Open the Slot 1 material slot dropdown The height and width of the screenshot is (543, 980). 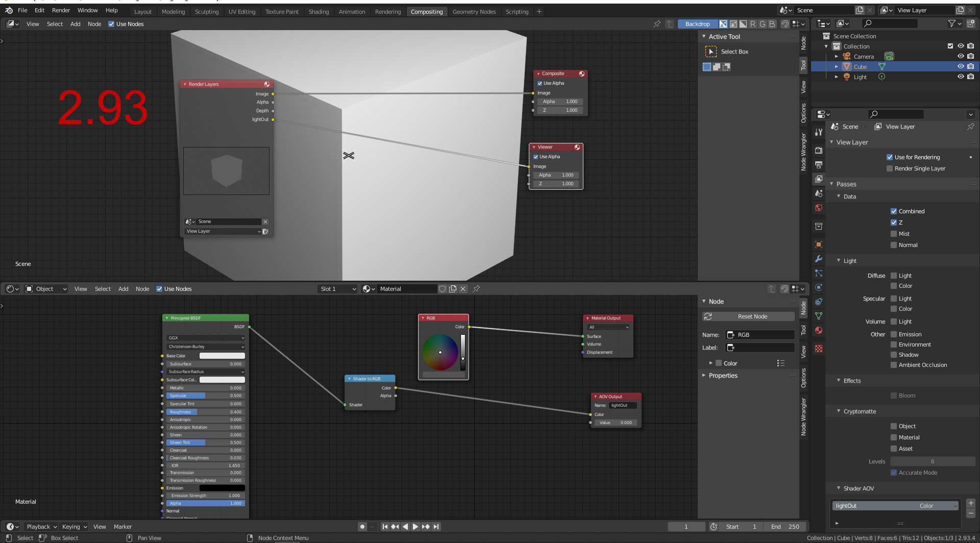(337, 289)
